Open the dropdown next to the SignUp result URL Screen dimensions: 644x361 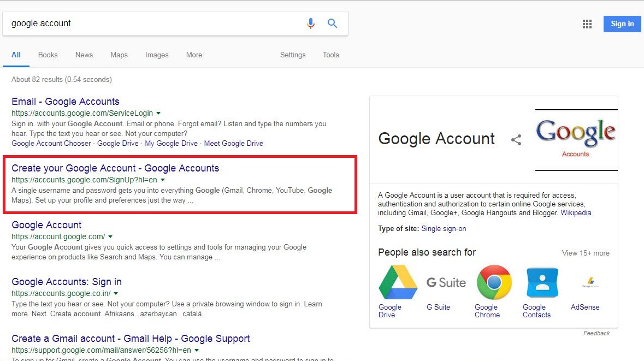(x=163, y=179)
